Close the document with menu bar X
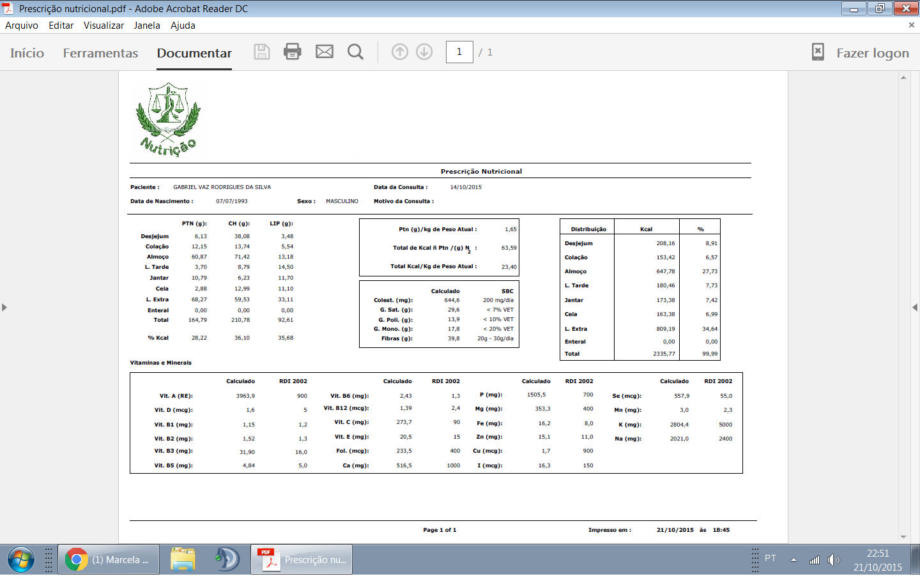 pos(911,25)
